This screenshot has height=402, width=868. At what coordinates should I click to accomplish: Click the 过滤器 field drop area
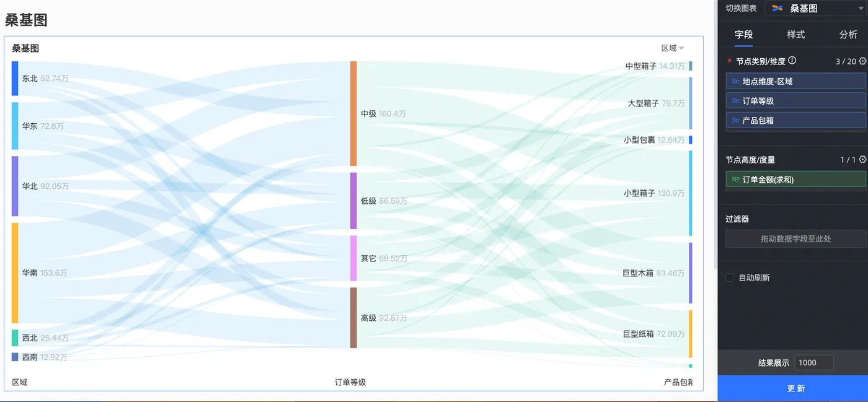coord(795,238)
